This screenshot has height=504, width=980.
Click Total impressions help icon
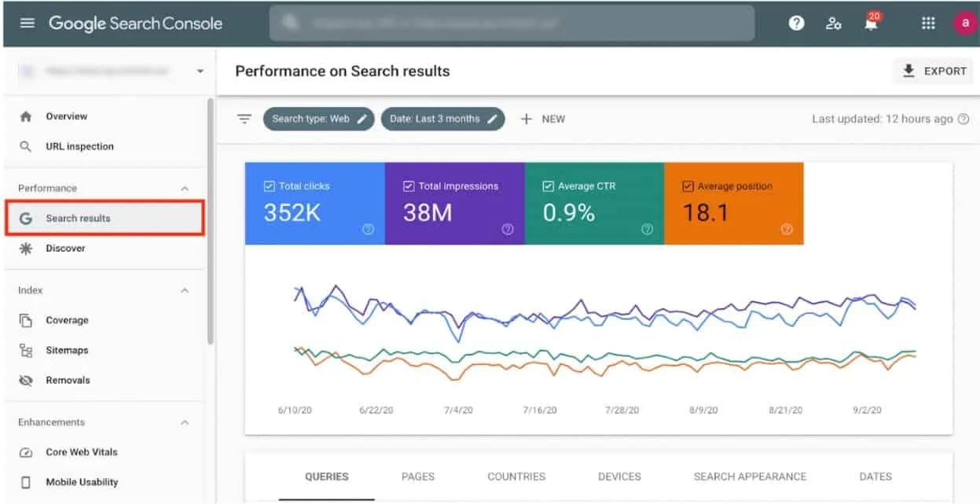coord(508,230)
